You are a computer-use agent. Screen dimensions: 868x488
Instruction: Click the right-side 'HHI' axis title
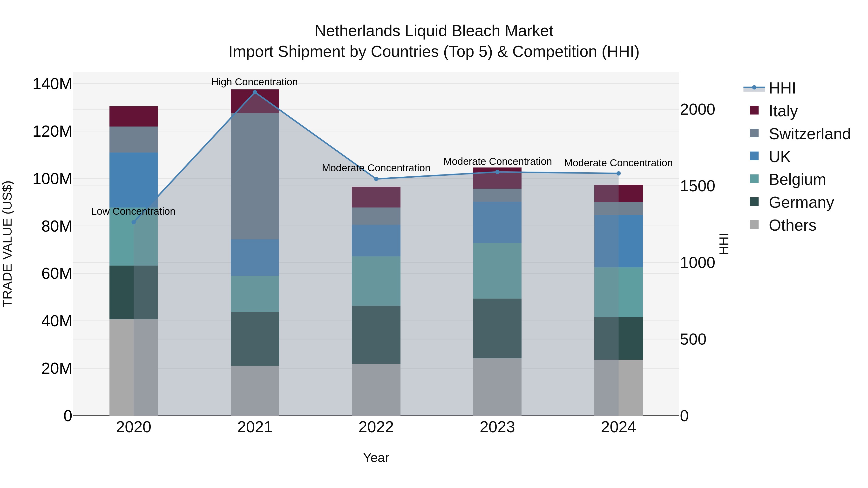(724, 244)
